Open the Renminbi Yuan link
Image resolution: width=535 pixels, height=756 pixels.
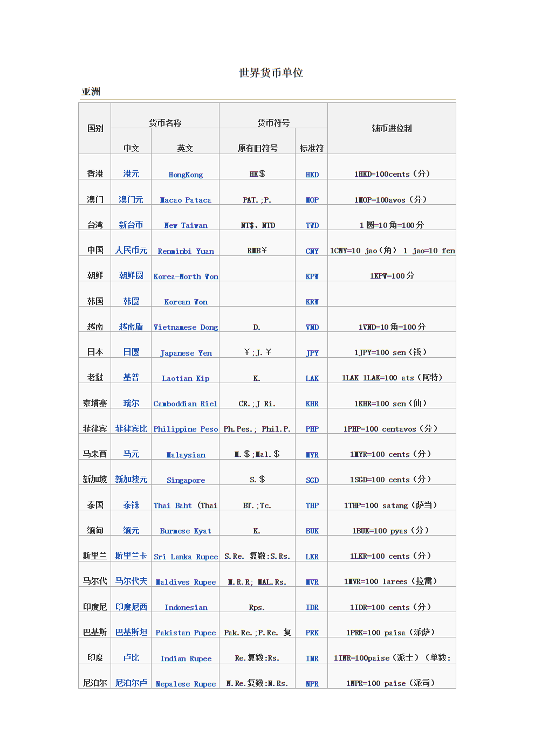186,251
